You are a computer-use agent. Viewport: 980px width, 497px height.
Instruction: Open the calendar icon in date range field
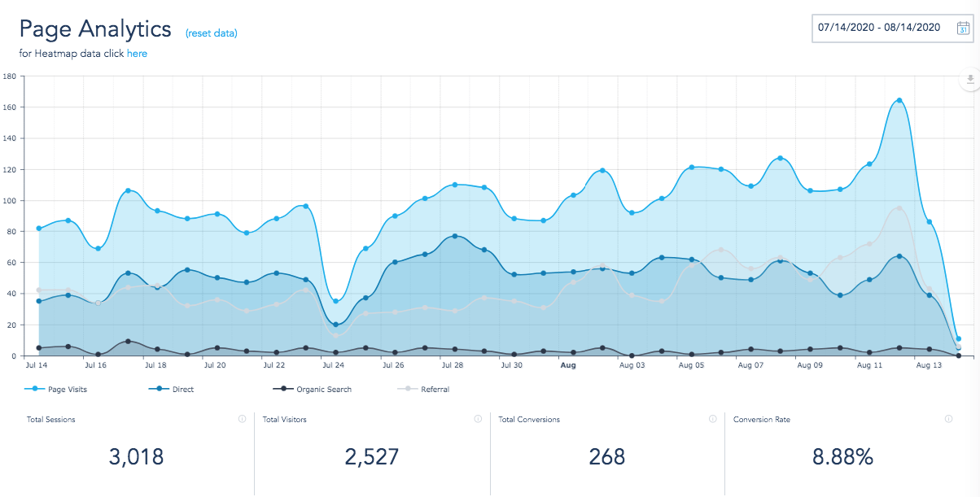pos(963,28)
